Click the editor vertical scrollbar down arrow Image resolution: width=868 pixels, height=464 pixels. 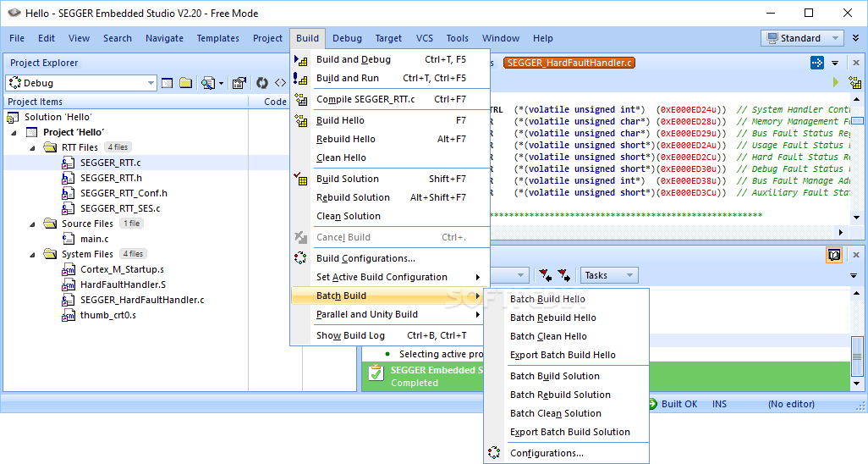tap(856, 218)
